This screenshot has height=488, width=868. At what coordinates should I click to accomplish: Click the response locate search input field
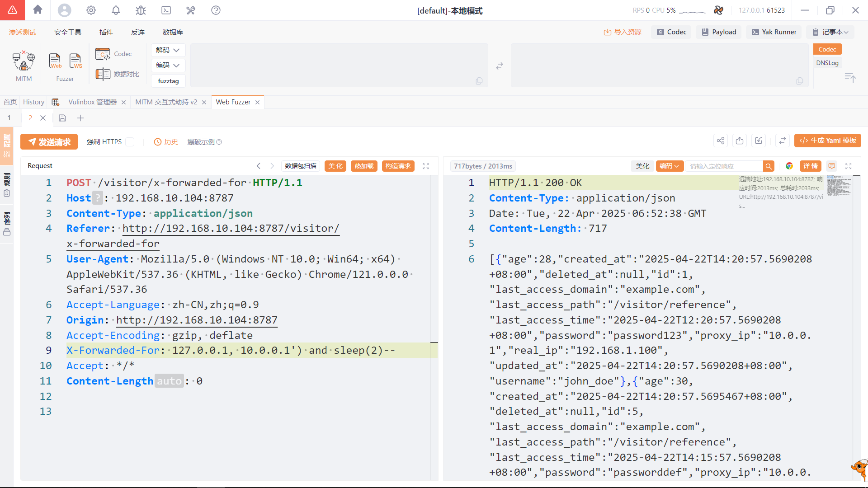(x=723, y=166)
